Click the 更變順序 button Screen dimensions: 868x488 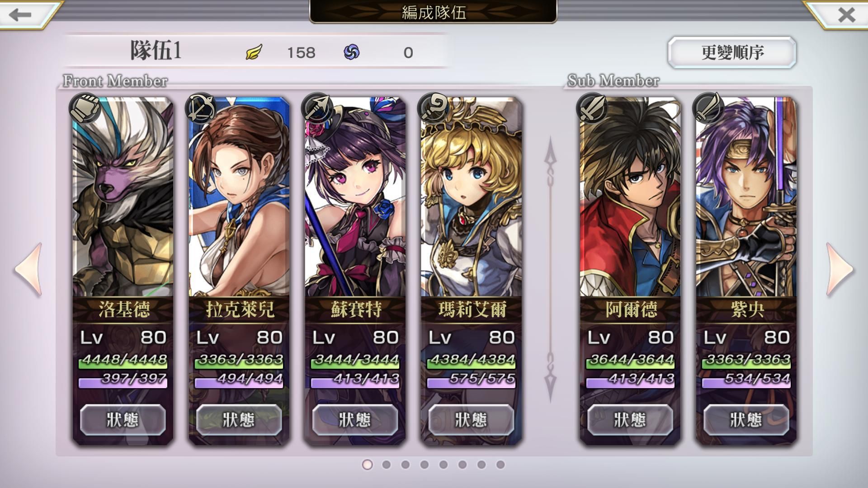(x=732, y=52)
